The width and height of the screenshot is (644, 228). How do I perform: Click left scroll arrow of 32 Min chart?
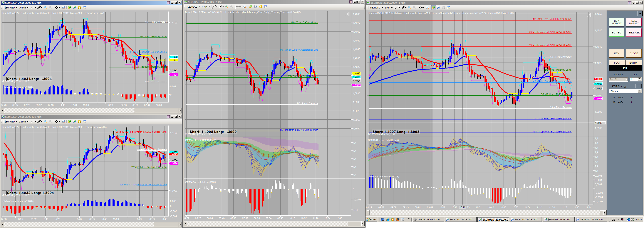click(x=2, y=224)
